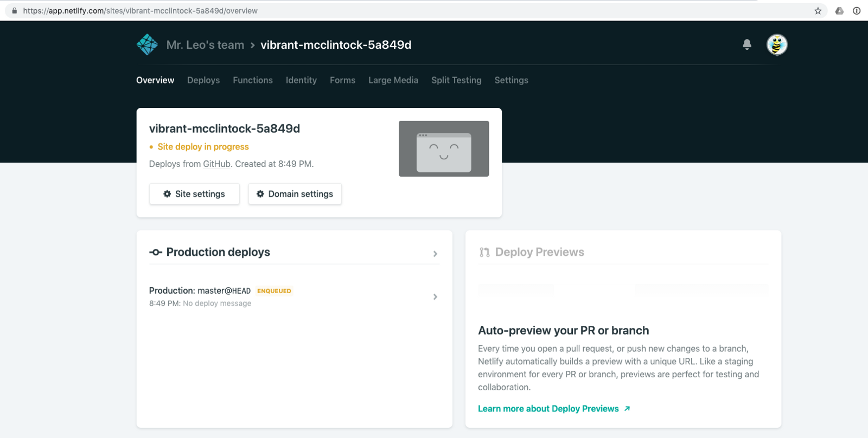Click the Netlify logo icon
This screenshot has width=868, height=438.
(147, 45)
